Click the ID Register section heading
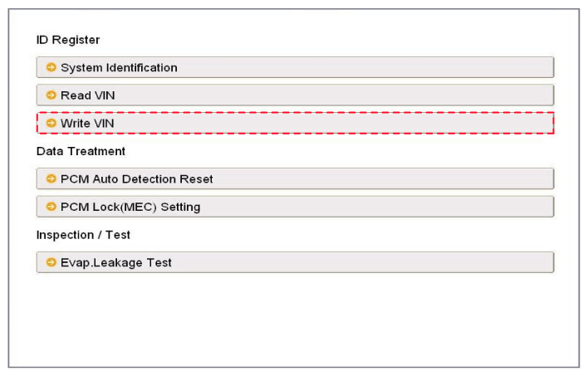 coord(68,40)
